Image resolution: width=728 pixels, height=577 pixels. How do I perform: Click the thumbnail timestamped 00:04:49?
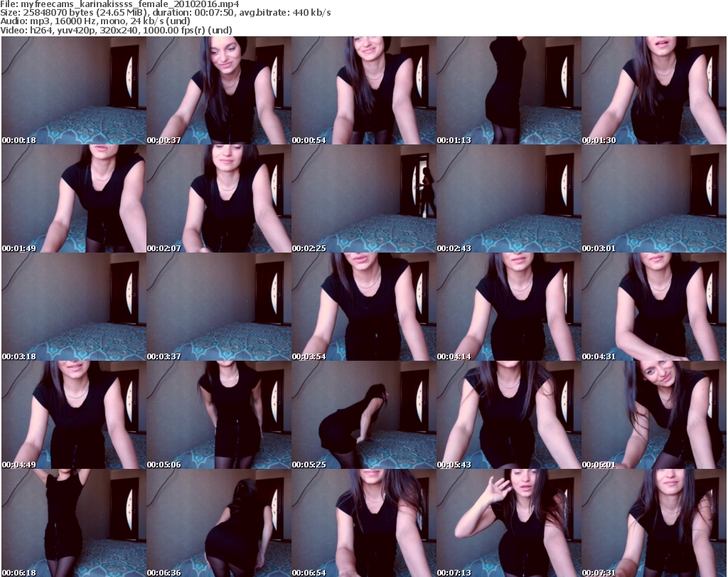(74, 415)
